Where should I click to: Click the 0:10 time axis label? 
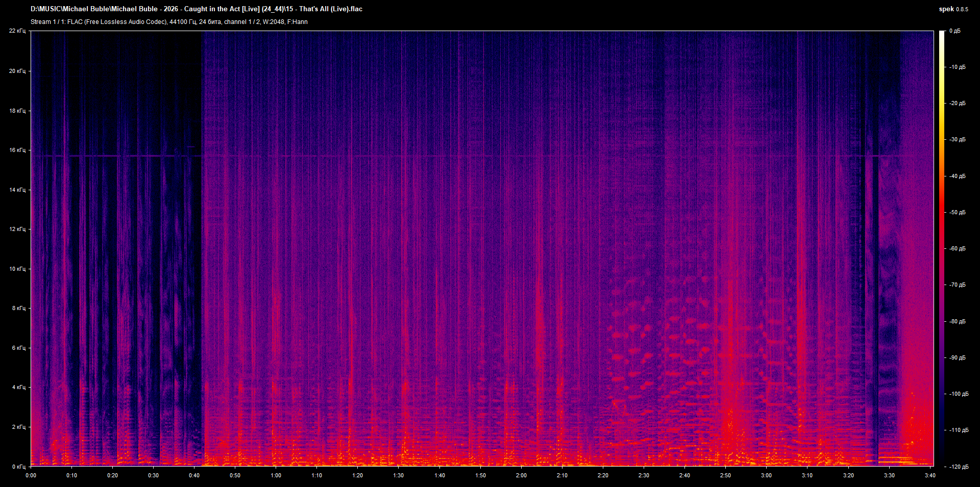pos(72,475)
